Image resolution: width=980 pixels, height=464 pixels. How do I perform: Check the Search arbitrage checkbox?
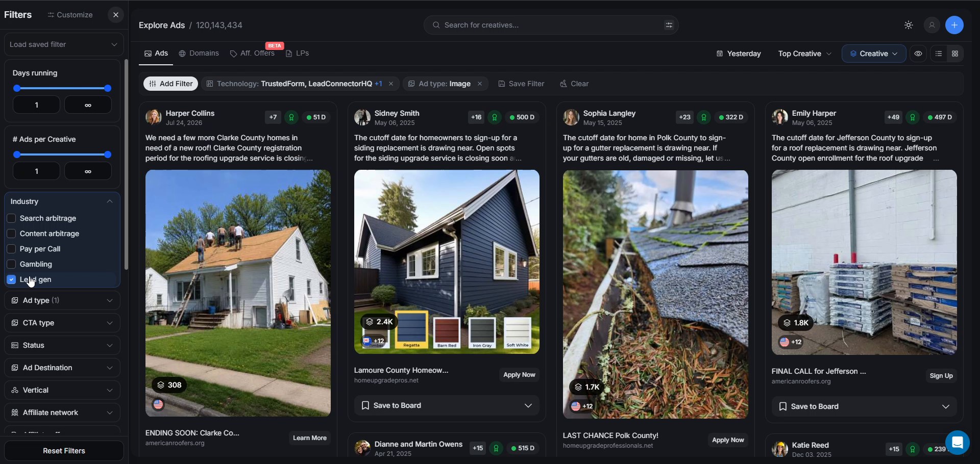point(11,218)
